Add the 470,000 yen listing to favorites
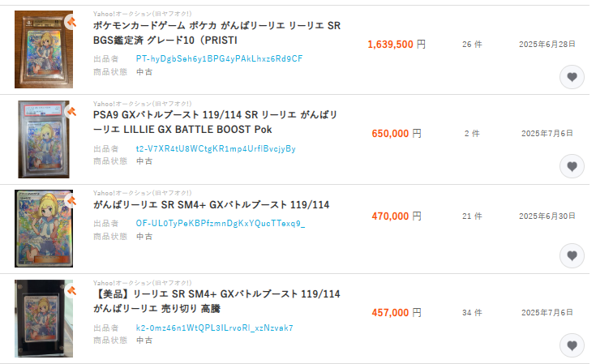This screenshot has height=364, width=596. point(572,256)
